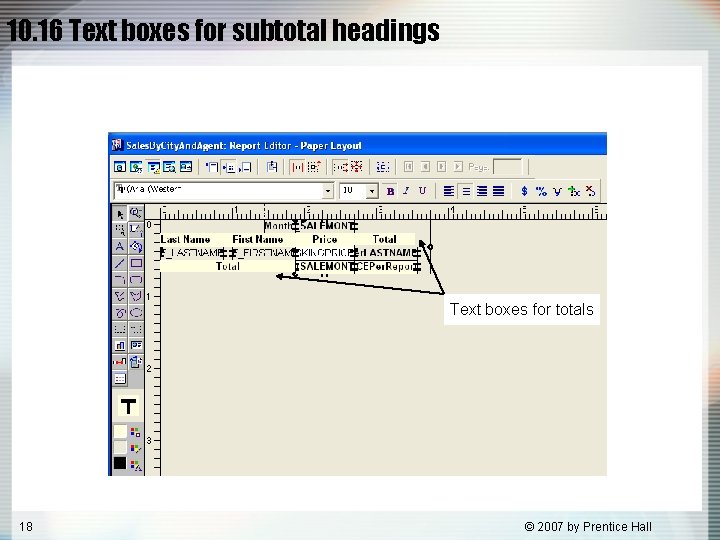Select the Arc drawing tool
Screen dimensions: 720x540
click(x=120, y=280)
